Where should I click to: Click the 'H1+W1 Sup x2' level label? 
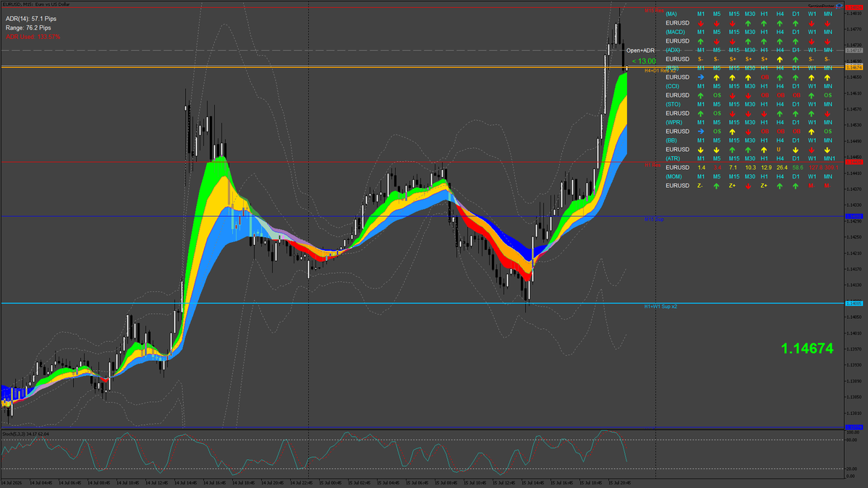pyautogui.click(x=660, y=307)
